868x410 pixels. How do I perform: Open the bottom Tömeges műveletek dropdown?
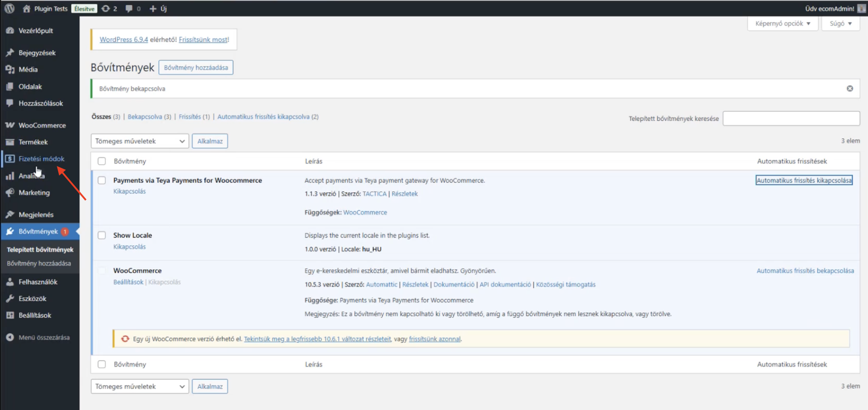click(140, 386)
